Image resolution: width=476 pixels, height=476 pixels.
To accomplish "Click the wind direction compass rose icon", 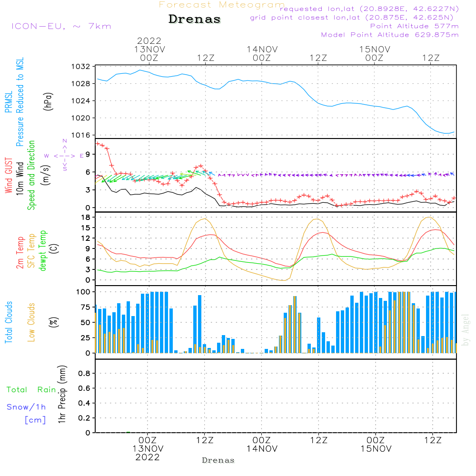I will (x=65, y=156).
